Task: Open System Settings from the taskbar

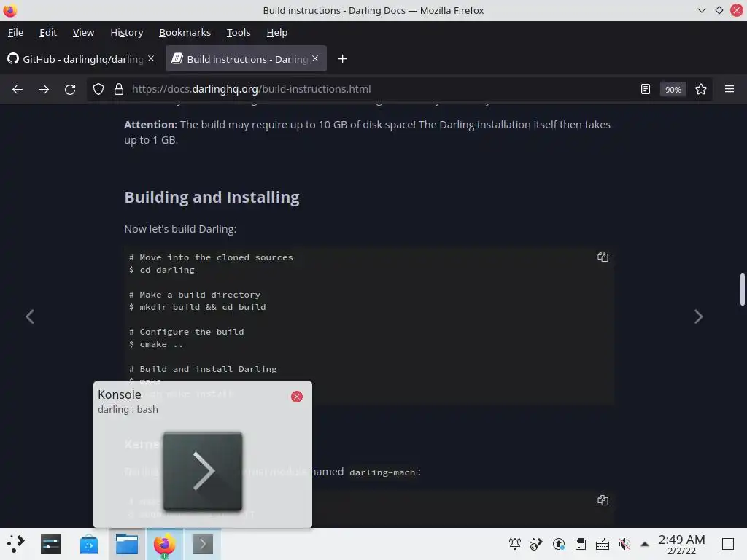Action: pyautogui.click(x=51, y=544)
